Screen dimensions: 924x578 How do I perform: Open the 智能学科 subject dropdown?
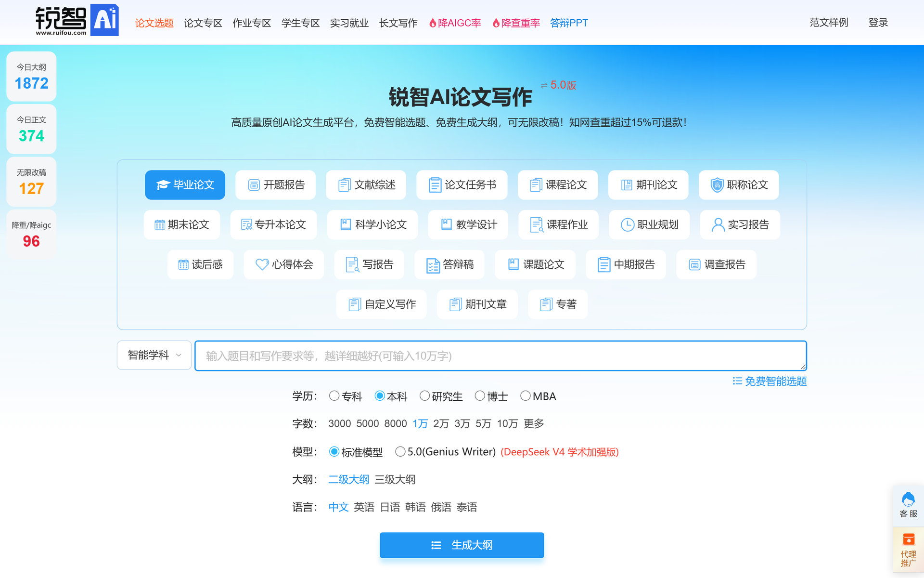tap(154, 355)
